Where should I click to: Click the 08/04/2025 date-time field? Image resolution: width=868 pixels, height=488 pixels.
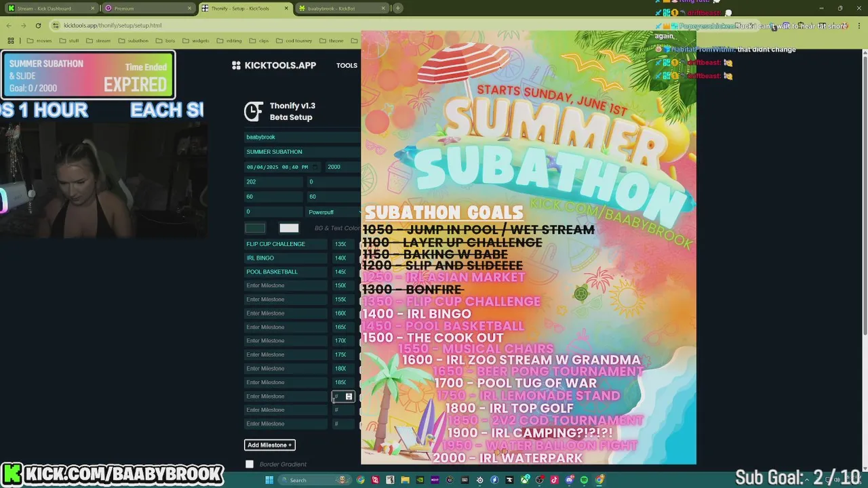tap(283, 167)
